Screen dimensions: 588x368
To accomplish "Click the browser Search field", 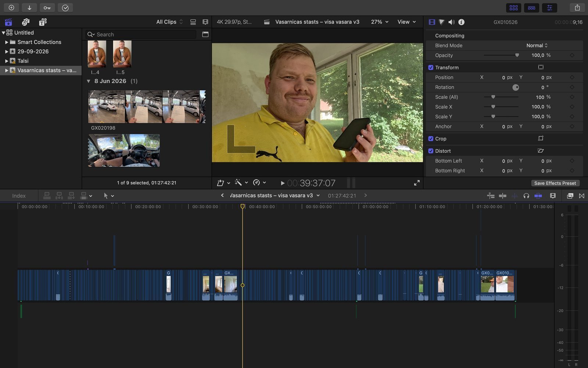I will click(x=141, y=35).
